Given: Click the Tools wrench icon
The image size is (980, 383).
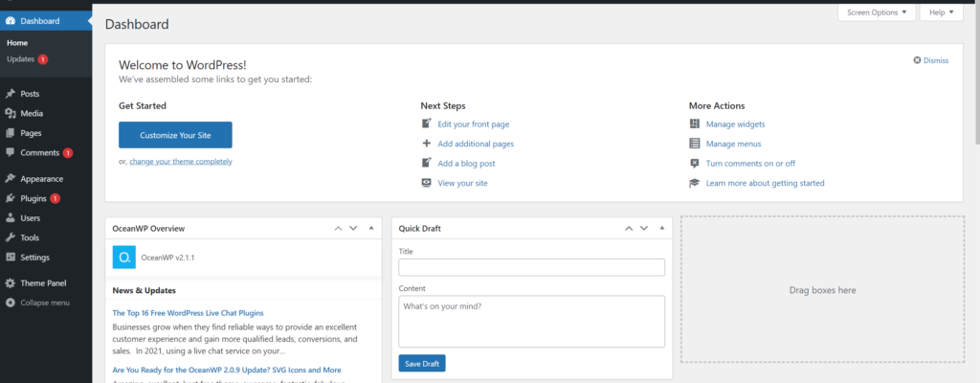Looking at the screenshot, I should (x=10, y=237).
